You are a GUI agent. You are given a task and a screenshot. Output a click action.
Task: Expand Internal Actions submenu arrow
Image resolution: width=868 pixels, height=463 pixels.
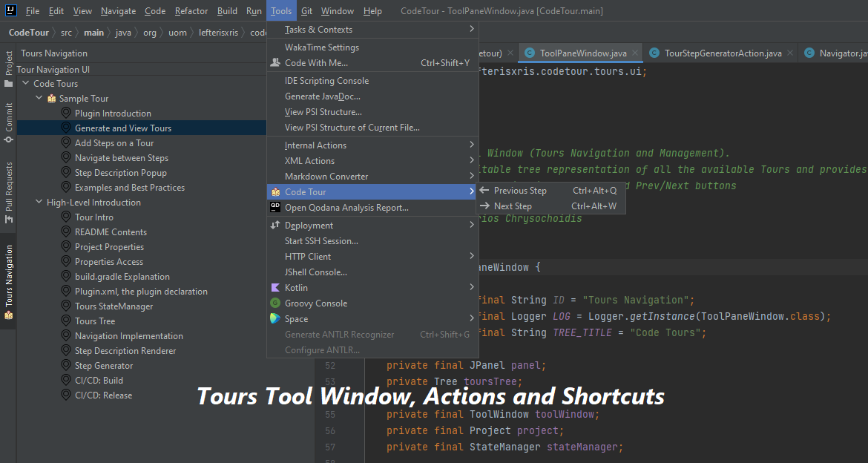click(x=472, y=145)
